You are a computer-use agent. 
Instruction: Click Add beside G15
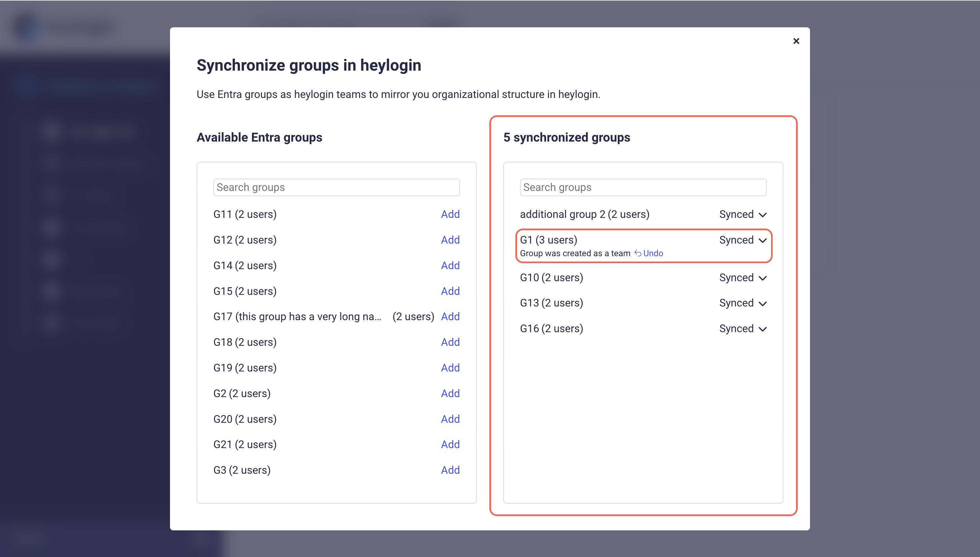point(450,291)
